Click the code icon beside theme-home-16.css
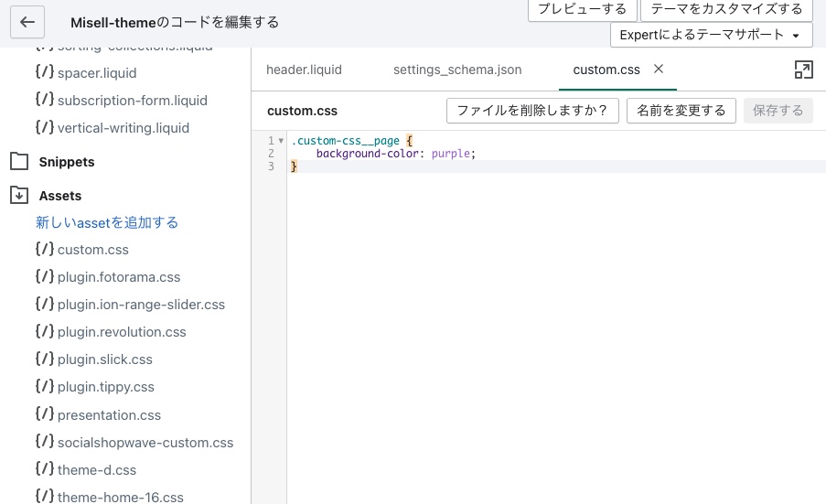Image resolution: width=826 pixels, height=504 pixels. coord(45,496)
